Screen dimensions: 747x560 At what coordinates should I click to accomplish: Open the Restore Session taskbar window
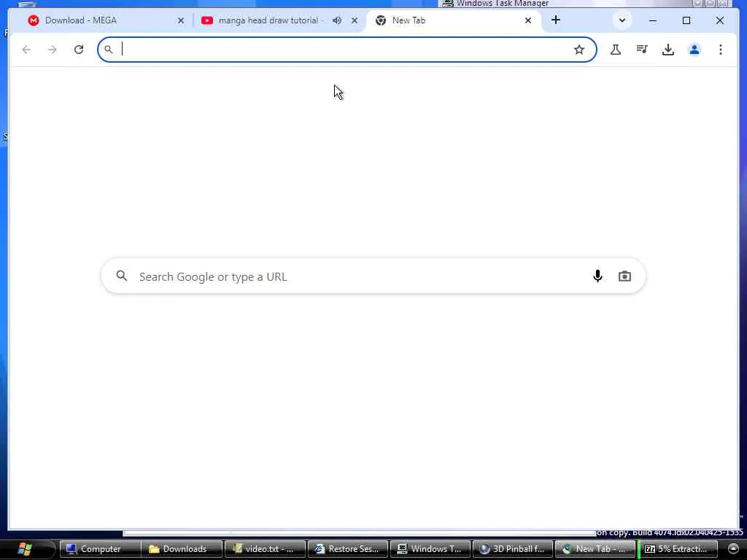tap(348, 549)
